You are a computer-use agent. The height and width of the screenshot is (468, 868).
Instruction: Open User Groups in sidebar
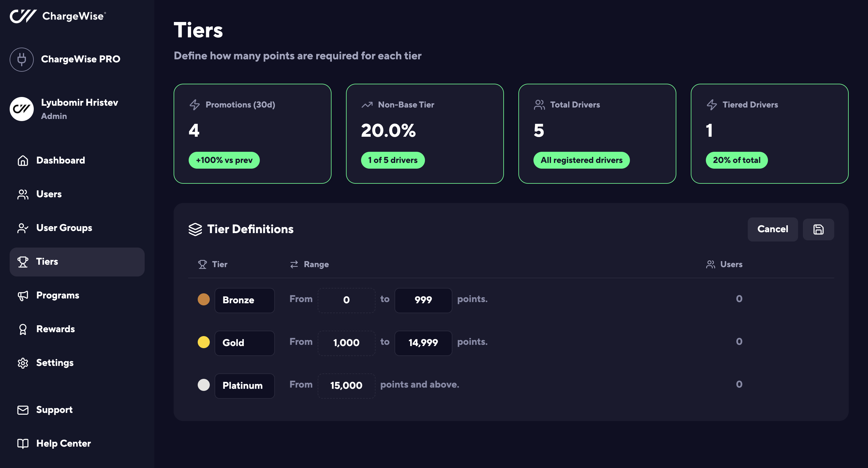click(x=64, y=228)
